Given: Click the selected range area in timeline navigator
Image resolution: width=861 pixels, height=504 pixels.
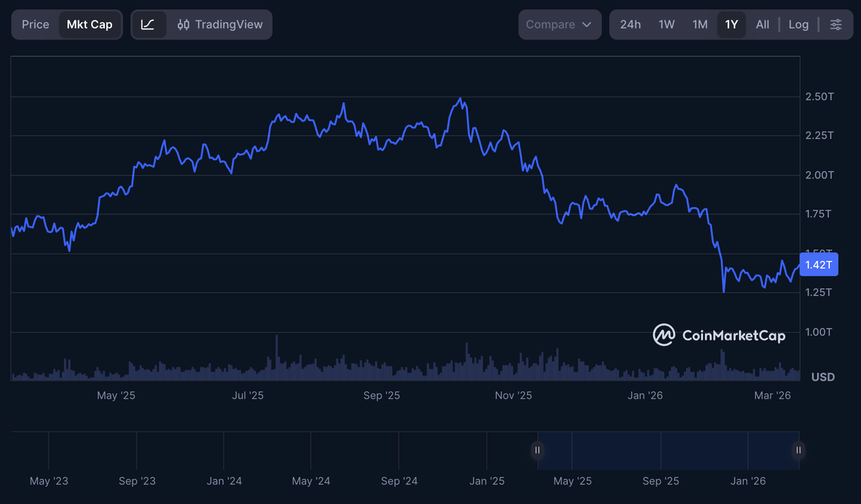Looking at the screenshot, I should tap(668, 450).
